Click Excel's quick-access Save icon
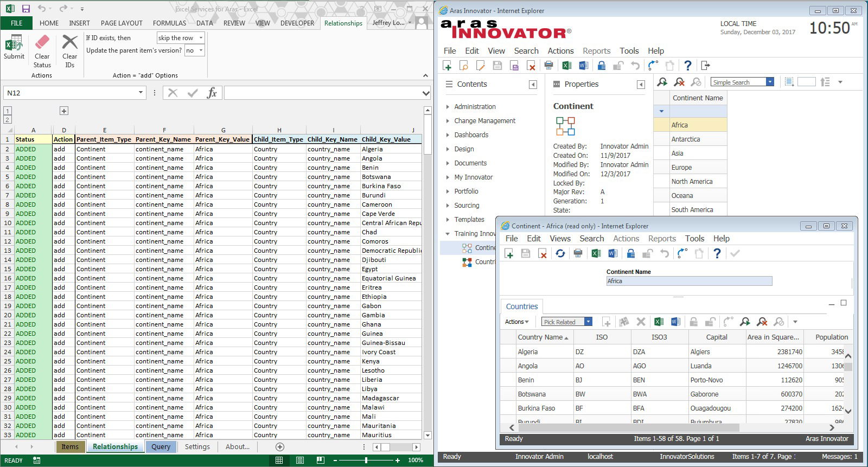The image size is (868, 467). click(x=25, y=9)
